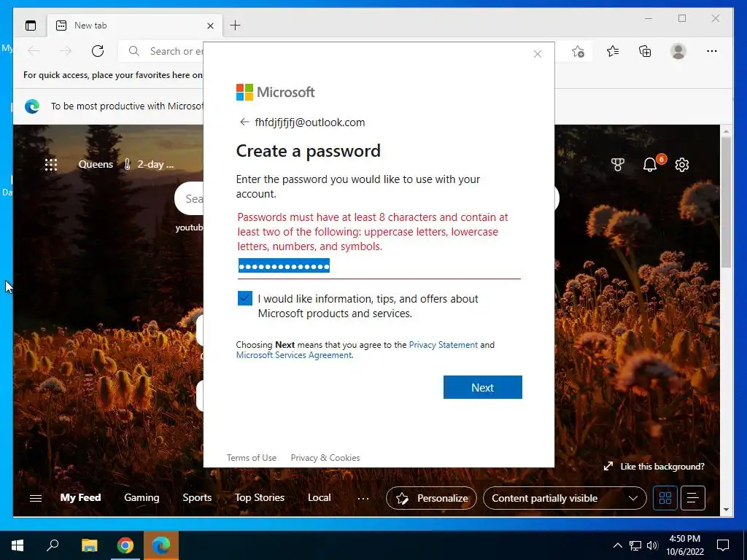Switch feed to grid view
This screenshot has width=747, height=560.
(x=665, y=498)
